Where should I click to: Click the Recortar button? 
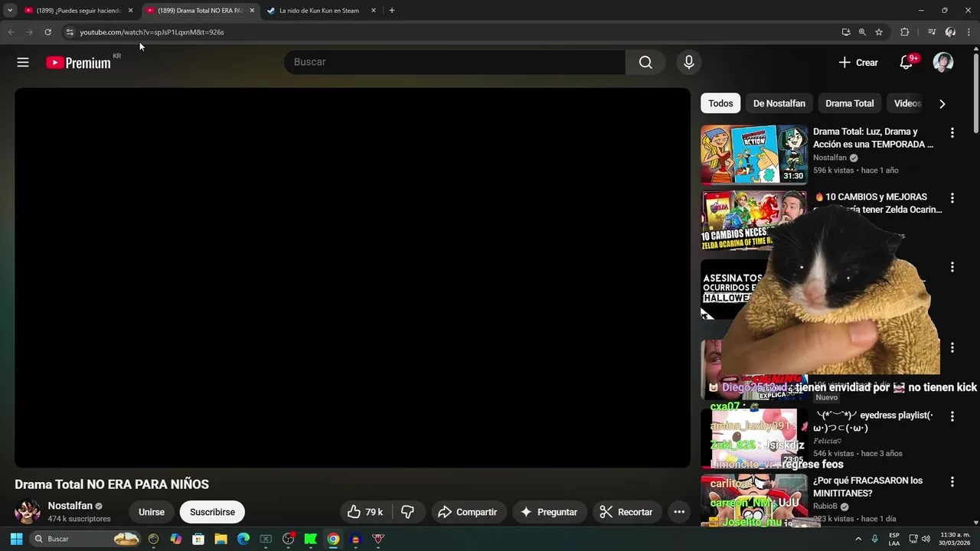626,512
